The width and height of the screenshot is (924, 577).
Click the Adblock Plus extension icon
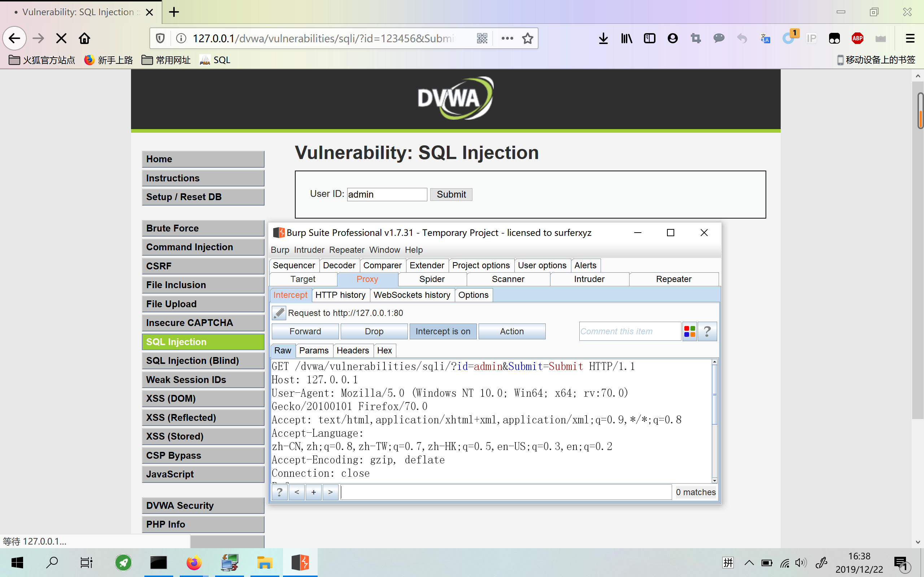857,38
